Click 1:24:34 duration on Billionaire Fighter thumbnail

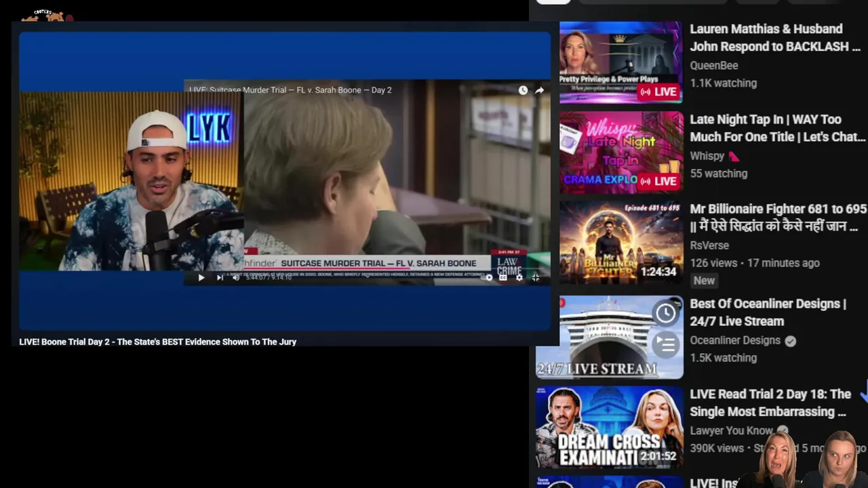658,272
